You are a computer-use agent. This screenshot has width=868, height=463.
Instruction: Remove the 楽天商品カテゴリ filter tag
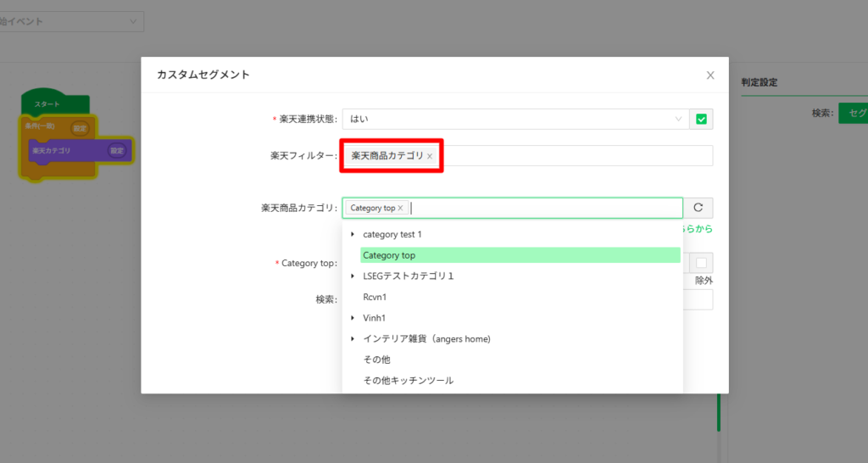coord(430,157)
